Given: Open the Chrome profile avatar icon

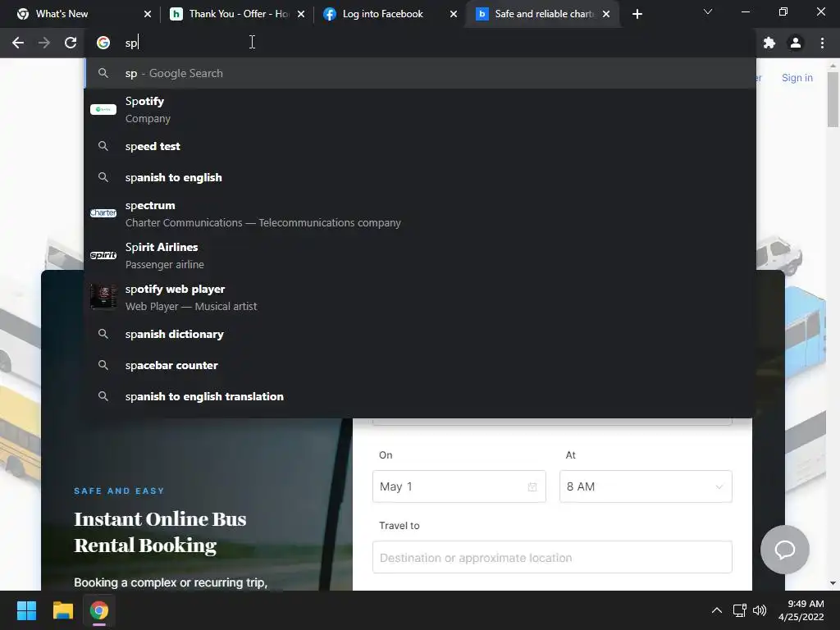Looking at the screenshot, I should click(796, 43).
